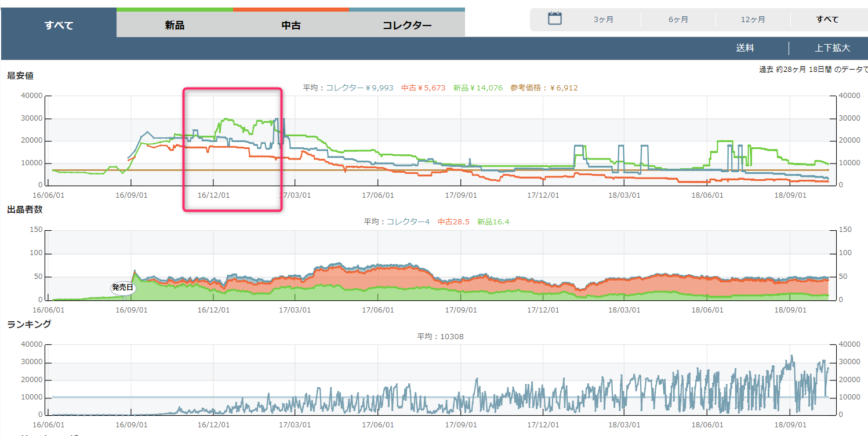The image size is (868, 436).
Task: Click the ranking average 10308 label
Action: coord(440,336)
